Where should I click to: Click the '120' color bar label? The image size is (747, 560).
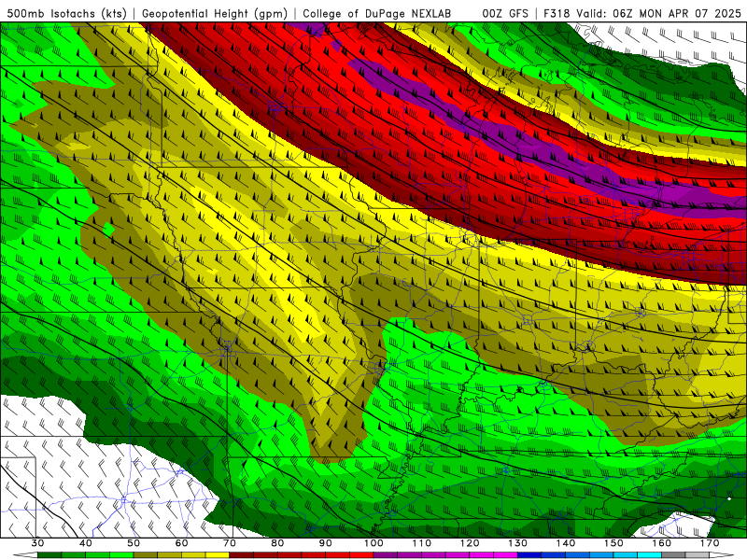tap(471, 543)
